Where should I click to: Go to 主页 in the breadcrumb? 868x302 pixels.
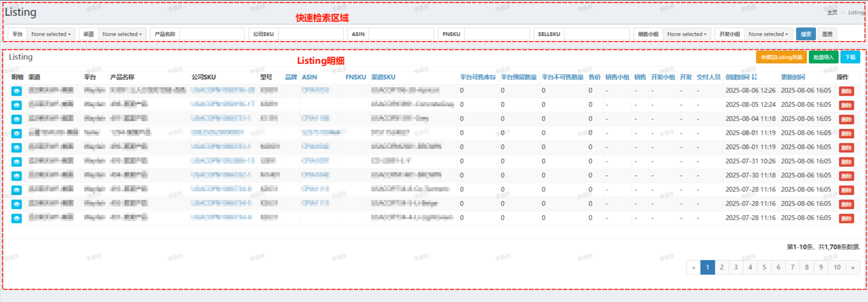pyautogui.click(x=832, y=12)
